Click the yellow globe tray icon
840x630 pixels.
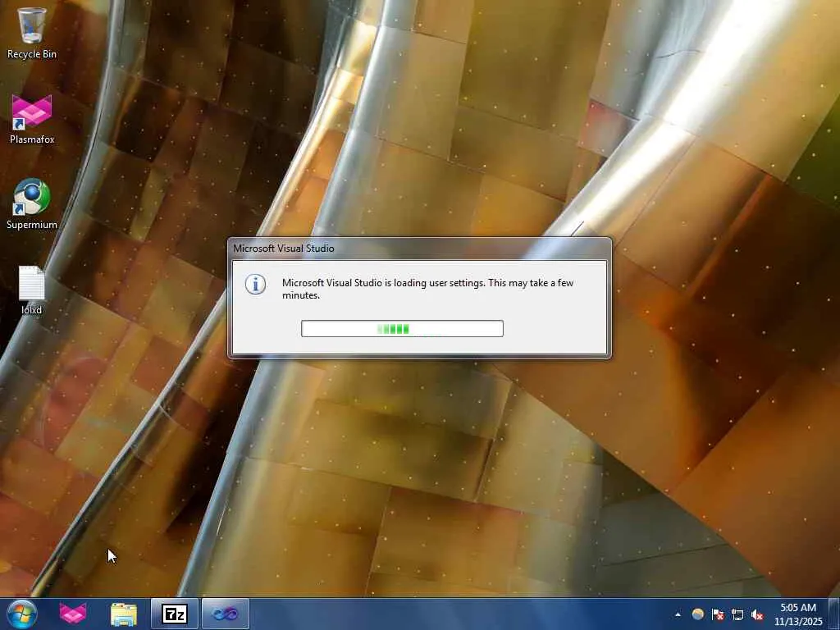point(697,614)
